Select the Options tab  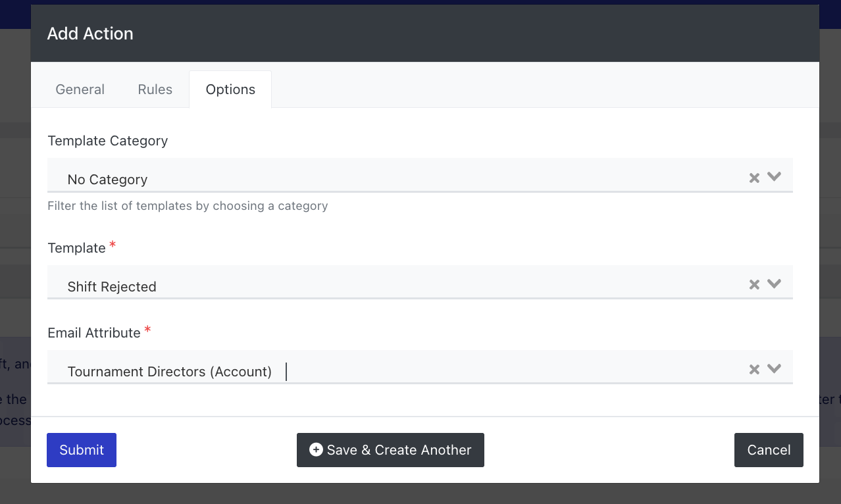pyautogui.click(x=230, y=89)
